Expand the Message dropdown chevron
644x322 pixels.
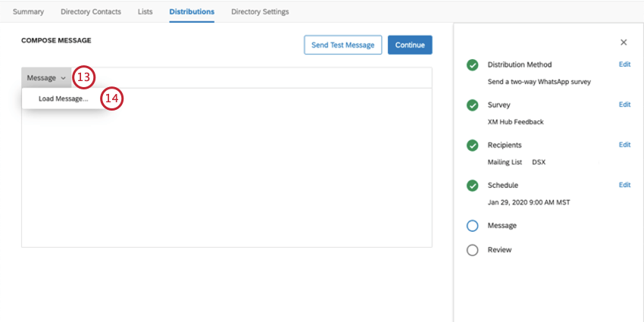(63, 78)
